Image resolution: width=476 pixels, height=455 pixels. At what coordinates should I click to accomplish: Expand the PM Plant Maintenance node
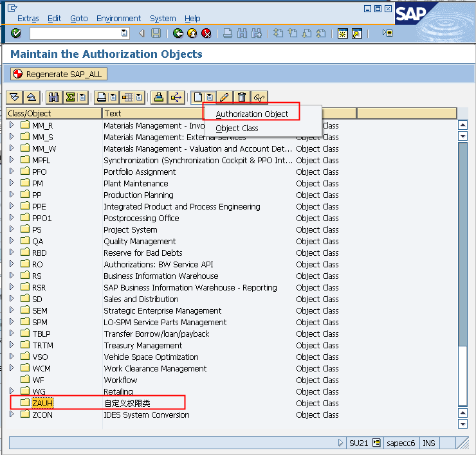tap(12, 183)
